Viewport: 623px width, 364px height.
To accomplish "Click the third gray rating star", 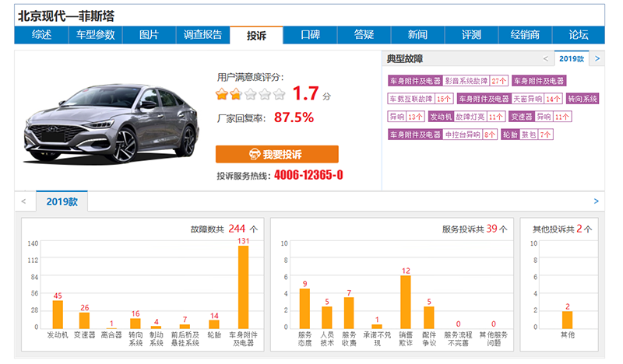I will (x=250, y=94).
